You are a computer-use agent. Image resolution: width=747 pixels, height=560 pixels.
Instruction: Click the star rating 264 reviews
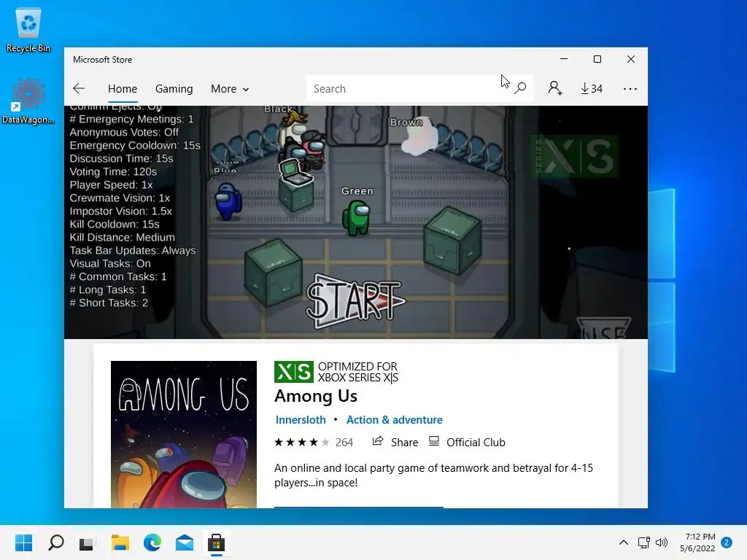314,443
